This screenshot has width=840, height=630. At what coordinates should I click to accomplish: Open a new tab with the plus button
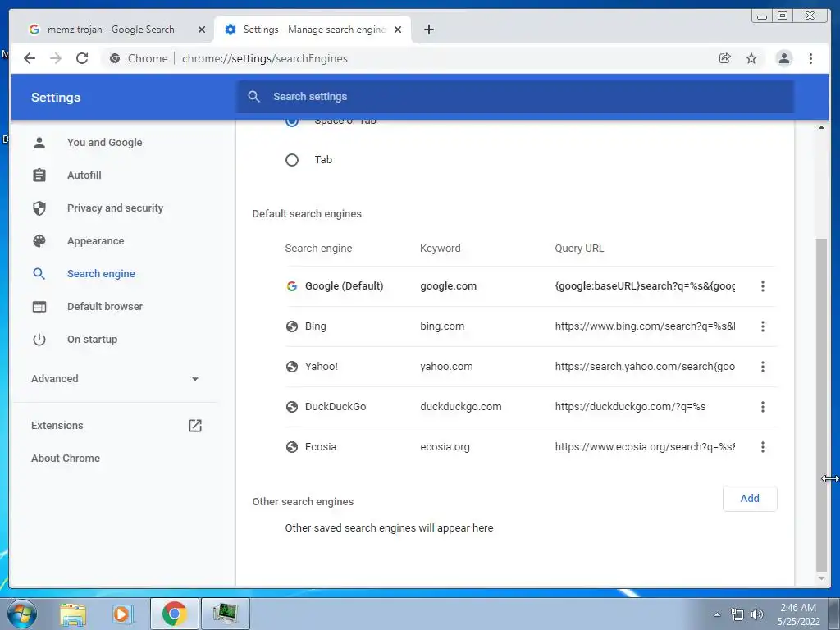428,30
